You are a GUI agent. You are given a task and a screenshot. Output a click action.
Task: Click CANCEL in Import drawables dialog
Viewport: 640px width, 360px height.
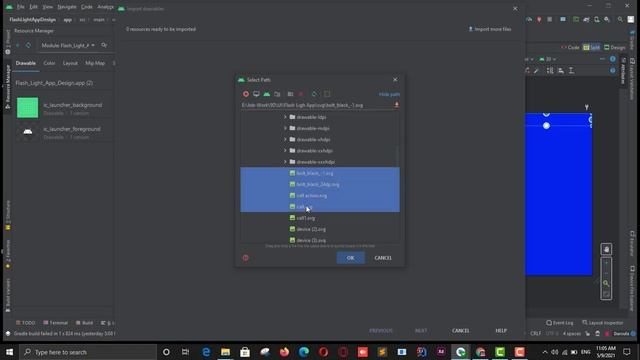(x=460, y=331)
